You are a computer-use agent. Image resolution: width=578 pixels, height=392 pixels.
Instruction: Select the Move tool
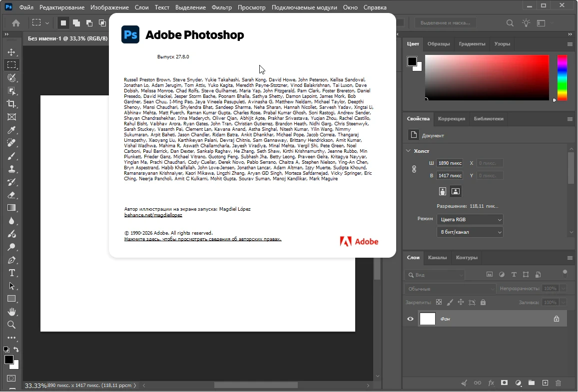click(11, 52)
